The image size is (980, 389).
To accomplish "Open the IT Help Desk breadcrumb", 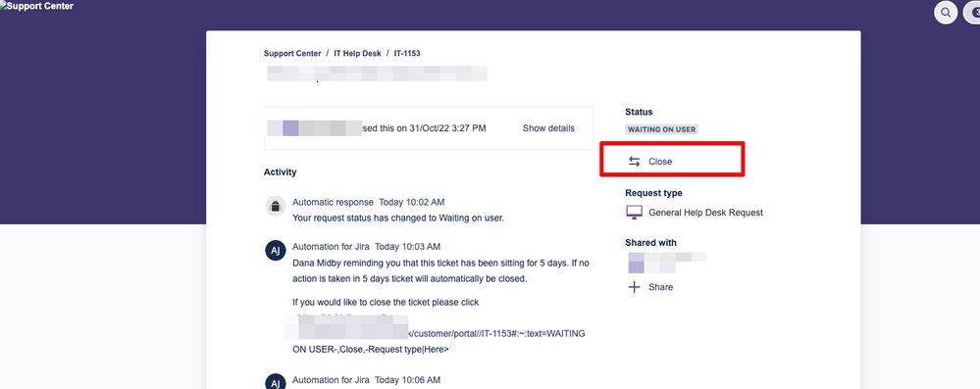I will pyautogui.click(x=357, y=54).
